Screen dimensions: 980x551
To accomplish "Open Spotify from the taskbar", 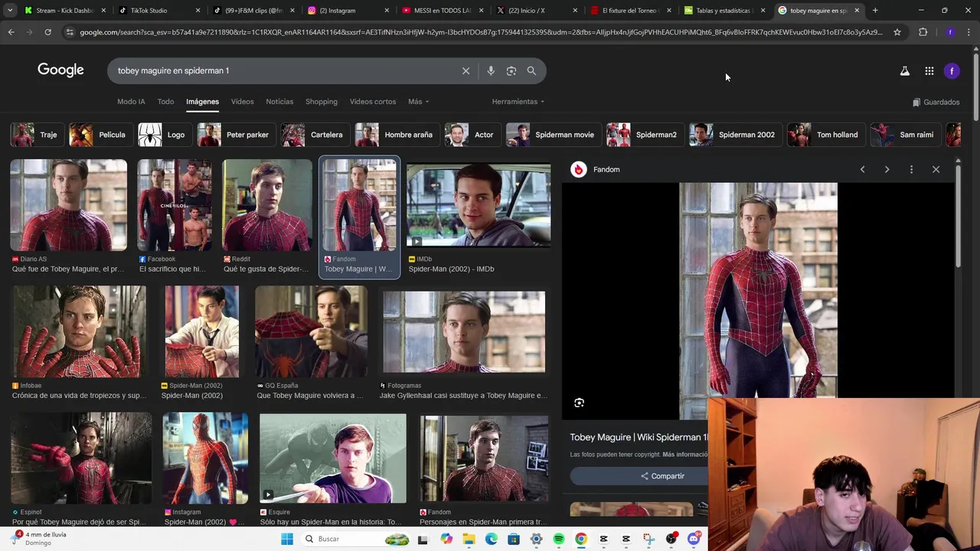I will [559, 539].
